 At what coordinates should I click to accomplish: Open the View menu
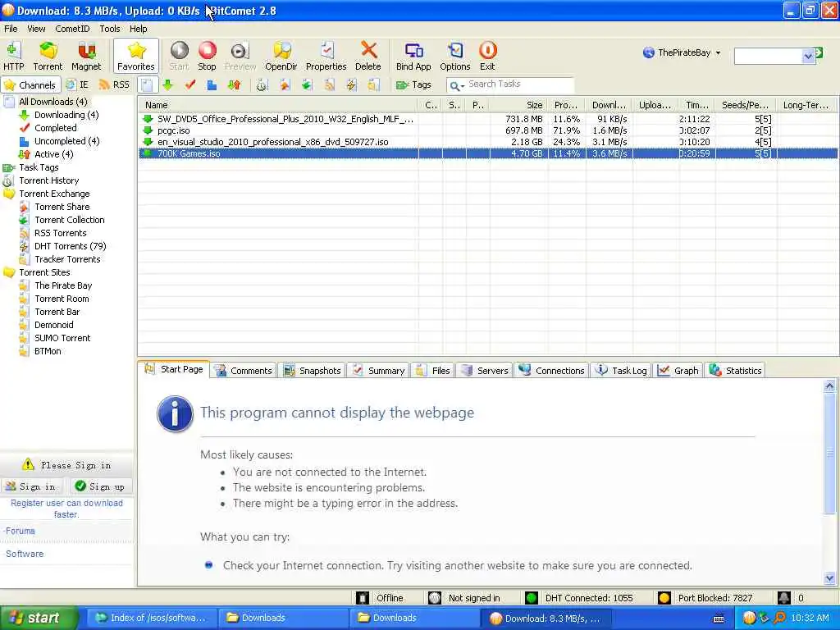tap(36, 29)
